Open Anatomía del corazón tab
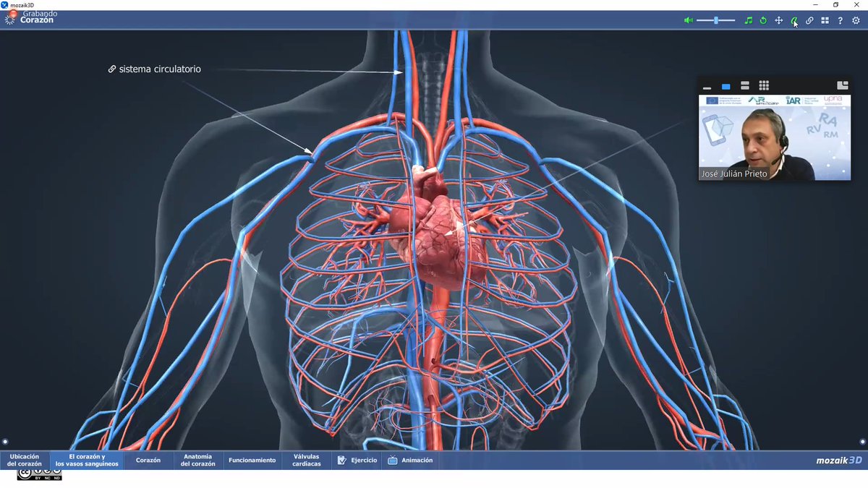This screenshot has height=488, width=868. pos(198,461)
